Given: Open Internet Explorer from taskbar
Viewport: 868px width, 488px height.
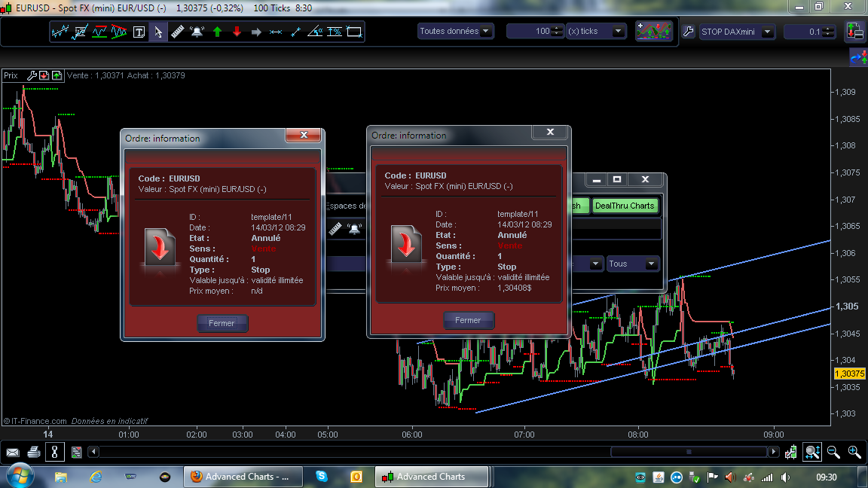Looking at the screenshot, I should (x=96, y=477).
